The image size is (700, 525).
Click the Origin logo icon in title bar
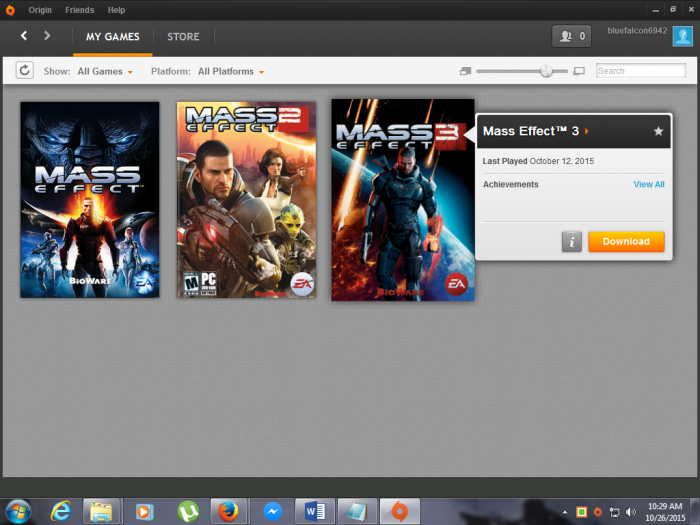(10, 10)
